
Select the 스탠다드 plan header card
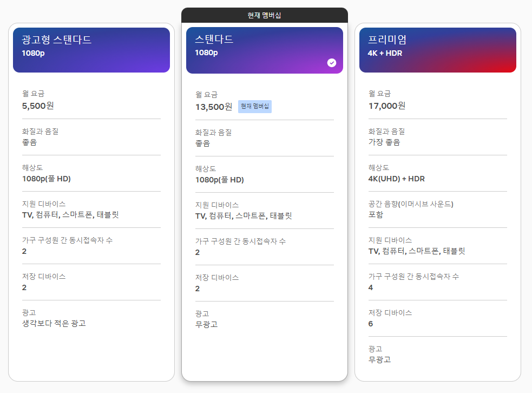(x=265, y=50)
